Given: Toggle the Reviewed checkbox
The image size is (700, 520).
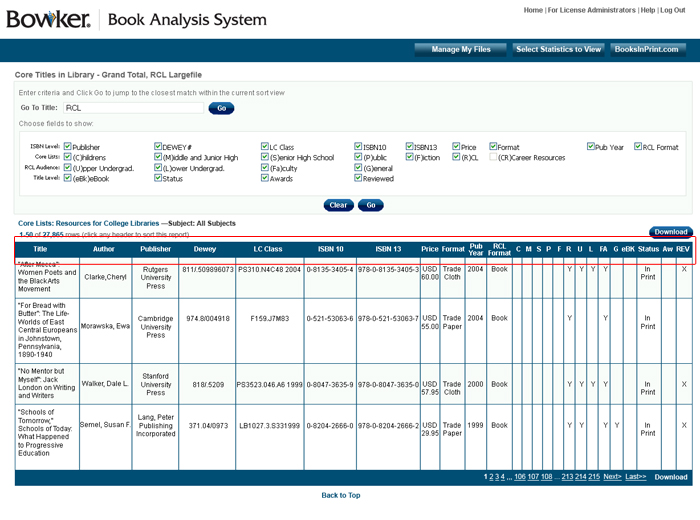Looking at the screenshot, I should pos(358,178).
